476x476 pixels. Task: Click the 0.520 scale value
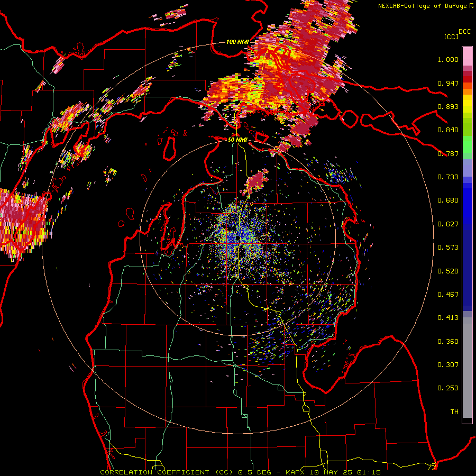(448, 271)
